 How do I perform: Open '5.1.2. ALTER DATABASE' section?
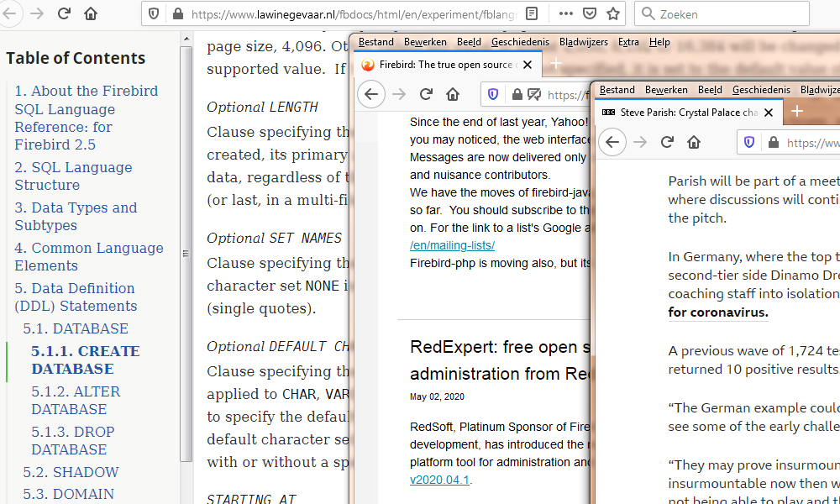point(76,400)
